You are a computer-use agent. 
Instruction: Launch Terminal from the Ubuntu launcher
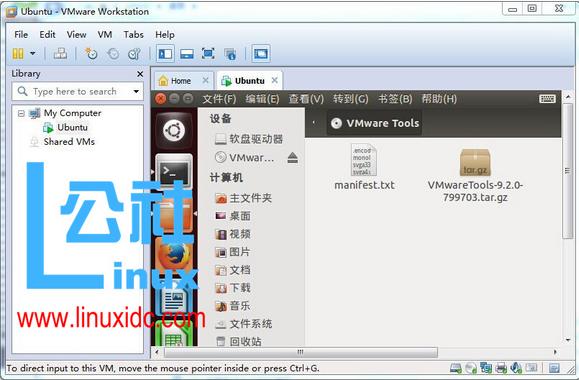[x=174, y=171]
